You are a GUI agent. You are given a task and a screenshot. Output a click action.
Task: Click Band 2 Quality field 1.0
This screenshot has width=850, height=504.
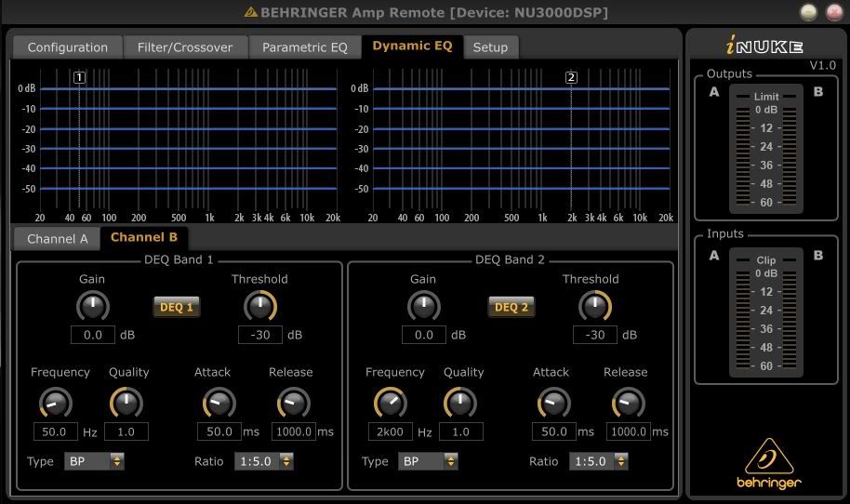460,431
